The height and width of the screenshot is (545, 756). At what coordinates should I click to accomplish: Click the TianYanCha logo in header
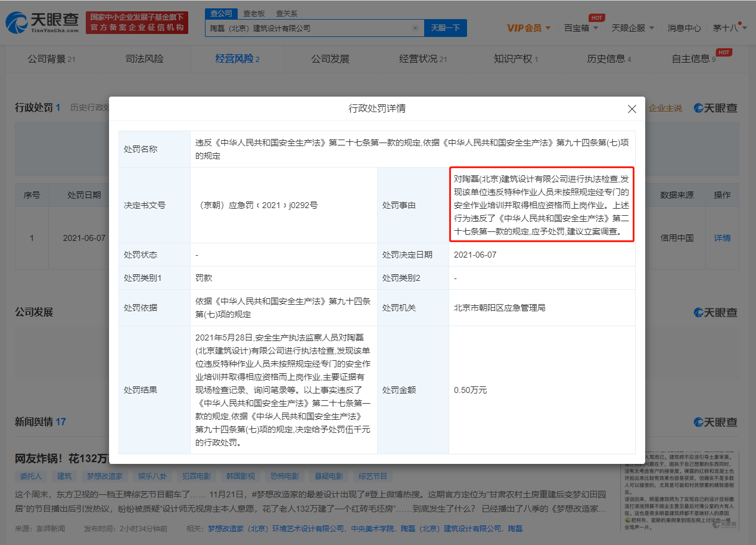point(42,22)
